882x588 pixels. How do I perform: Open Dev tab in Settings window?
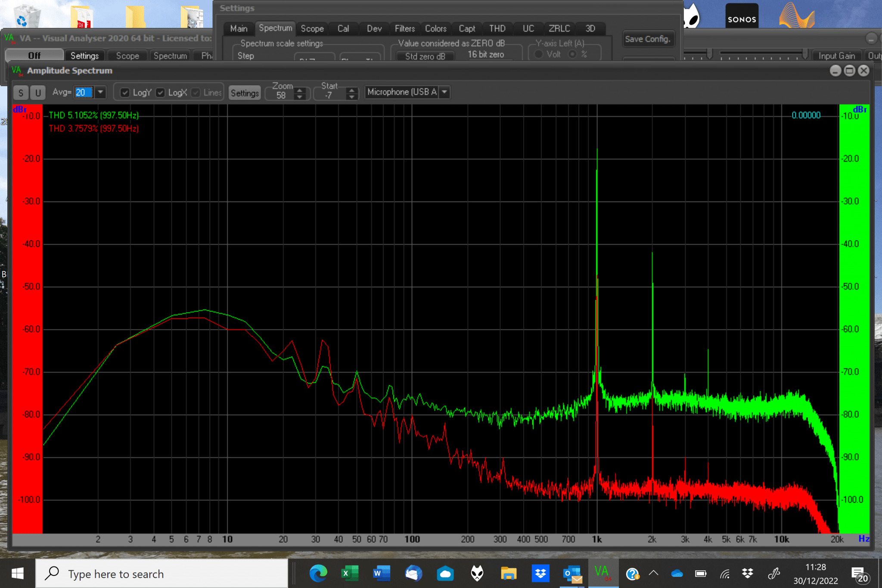(x=374, y=28)
